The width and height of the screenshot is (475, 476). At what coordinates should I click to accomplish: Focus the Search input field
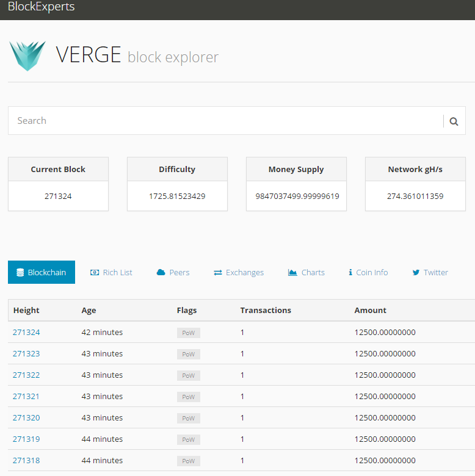(225, 120)
